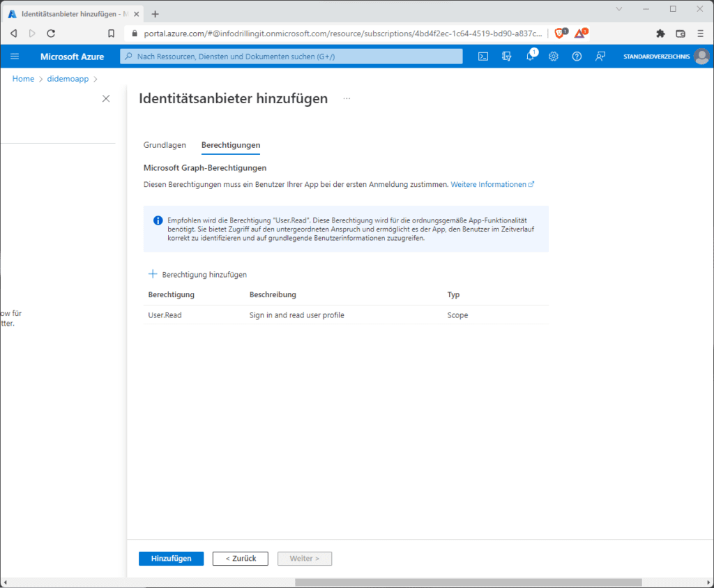Open the Weitere Informationen link

click(492, 184)
